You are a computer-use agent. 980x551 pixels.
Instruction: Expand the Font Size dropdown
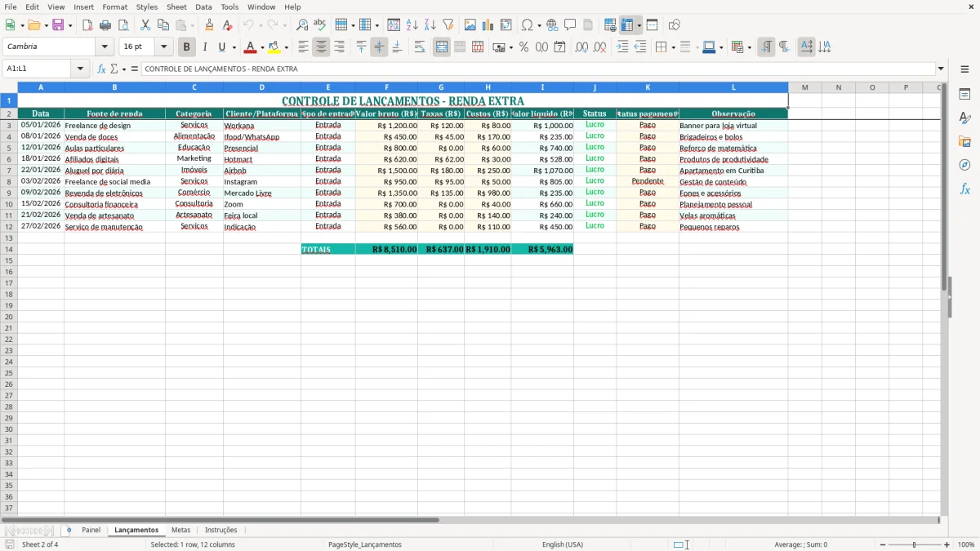(x=163, y=47)
